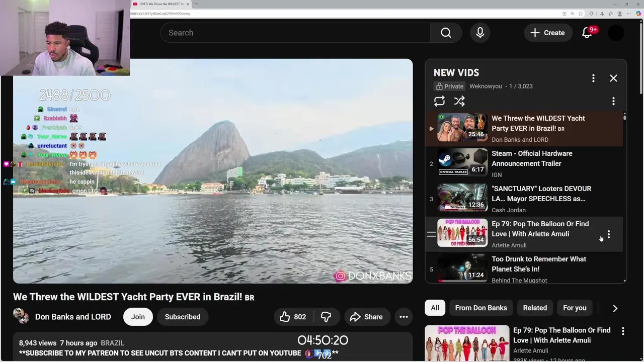Screen dimensions: 644x362
Task: Show more filter chips with right arrow
Action: pyautogui.click(x=615, y=308)
